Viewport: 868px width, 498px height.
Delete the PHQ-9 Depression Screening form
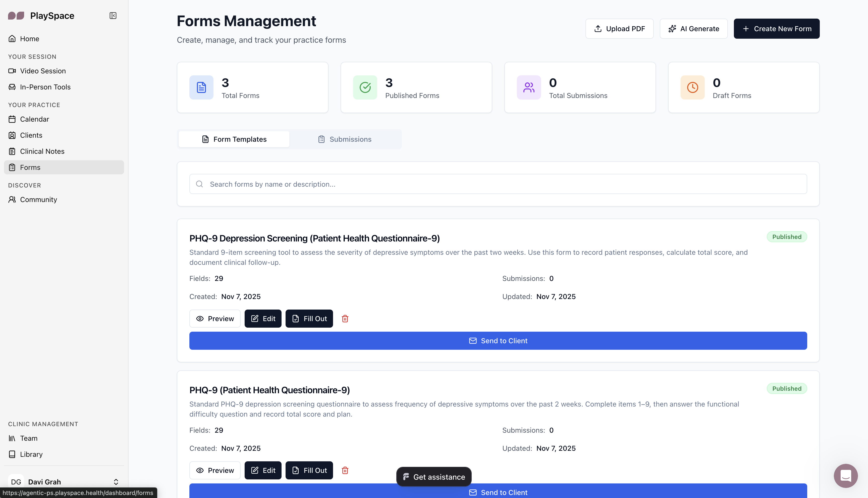[x=345, y=318]
